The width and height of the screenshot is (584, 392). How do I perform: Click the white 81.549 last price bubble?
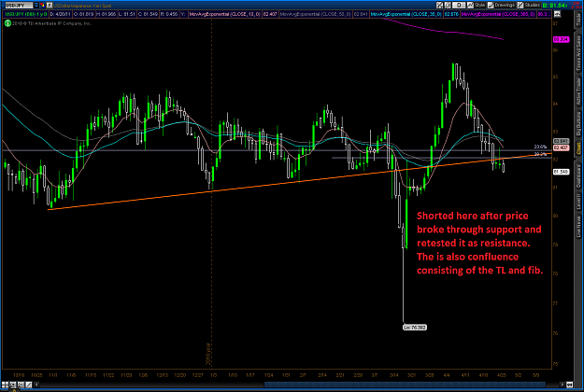point(561,172)
